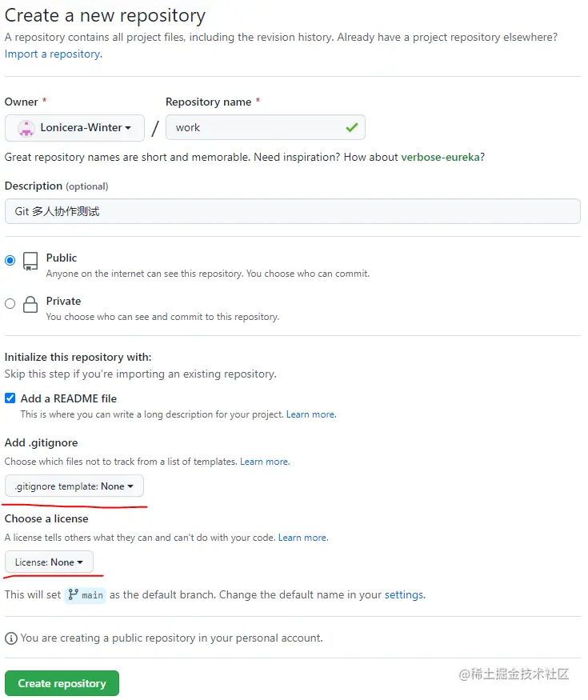Expand the .gitignore template dropdown
588x700 pixels.
74,486
